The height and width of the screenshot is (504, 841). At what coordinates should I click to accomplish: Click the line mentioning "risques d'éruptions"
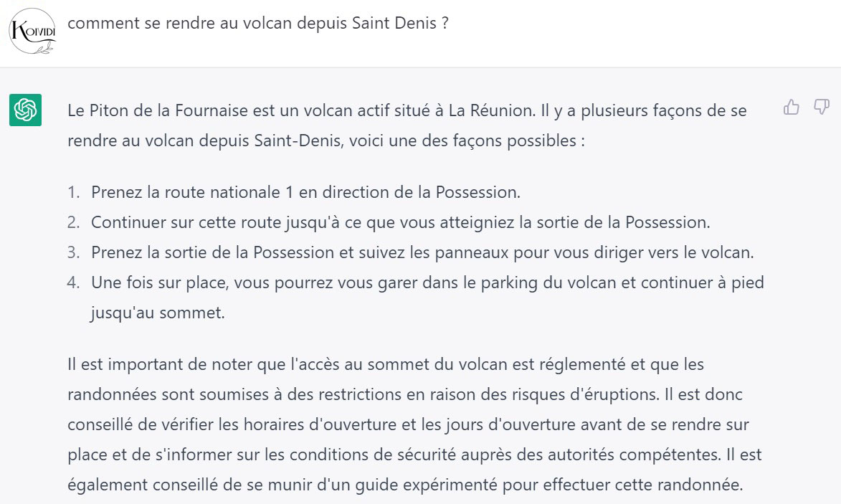(405, 394)
